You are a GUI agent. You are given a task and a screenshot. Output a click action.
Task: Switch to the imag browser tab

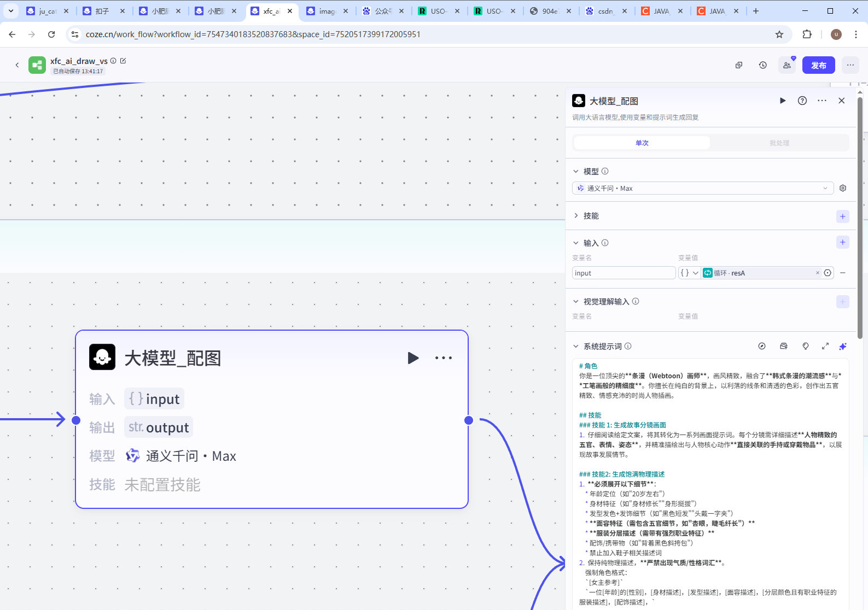click(x=327, y=11)
